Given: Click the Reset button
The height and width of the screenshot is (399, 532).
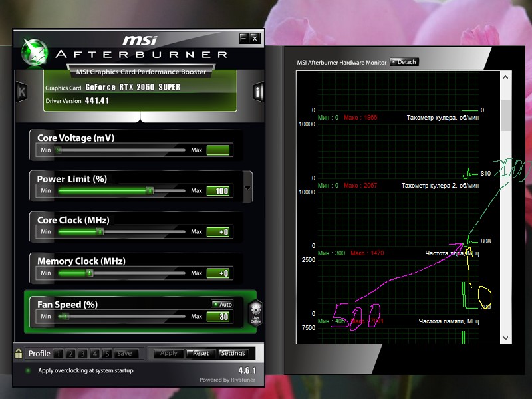Looking at the screenshot, I should coord(201,354).
